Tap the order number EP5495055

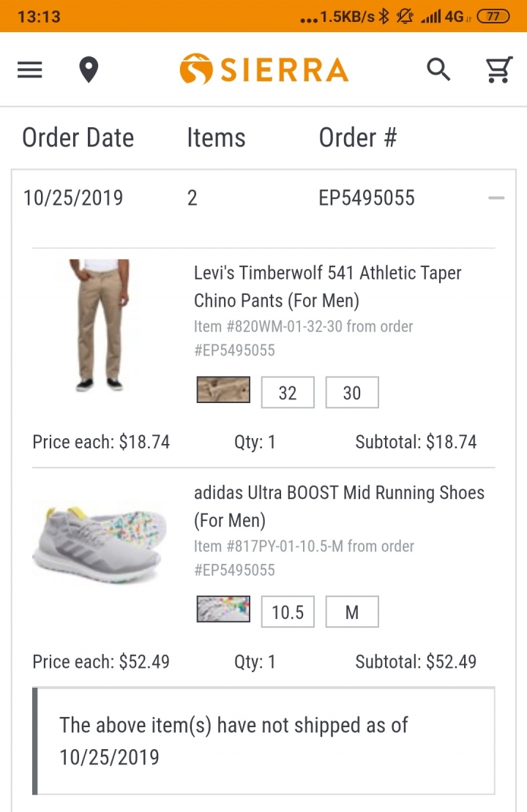[367, 198]
